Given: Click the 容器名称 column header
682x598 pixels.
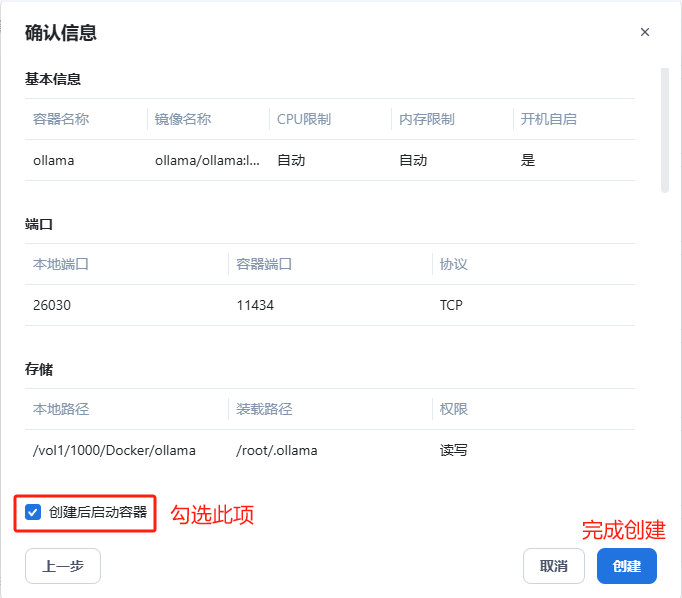Looking at the screenshot, I should [61, 119].
